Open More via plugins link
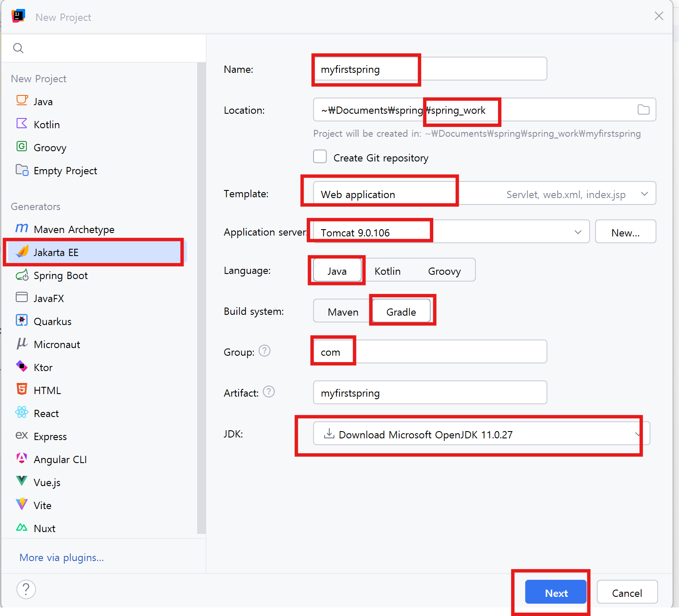 click(x=62, y=557)
